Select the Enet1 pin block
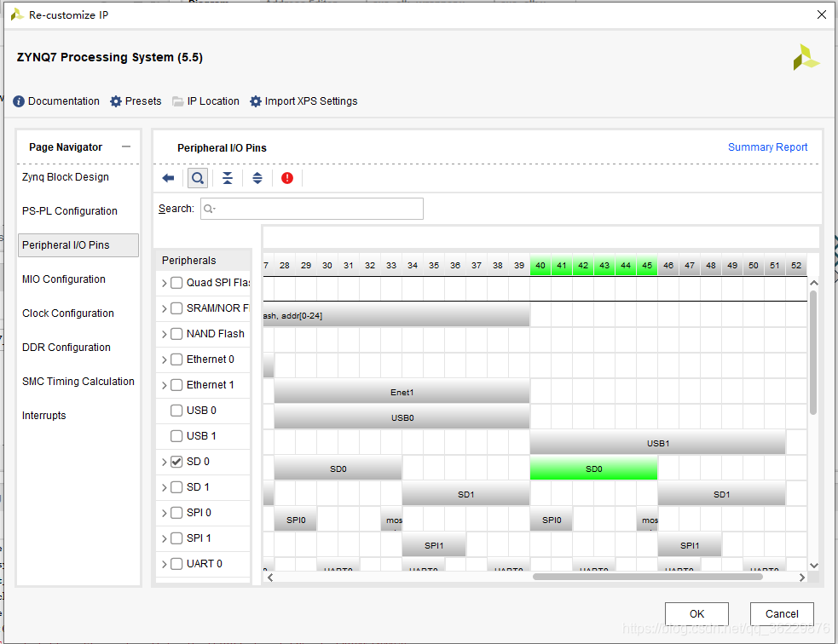Viewport: 838px width, 644px height. (402, 392)
